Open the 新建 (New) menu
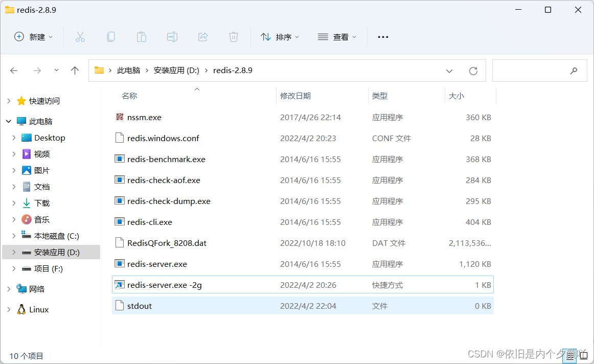Image resolution: width=594 pixels, height=364 pixels. pyautogui.click(x=33, y=36)
